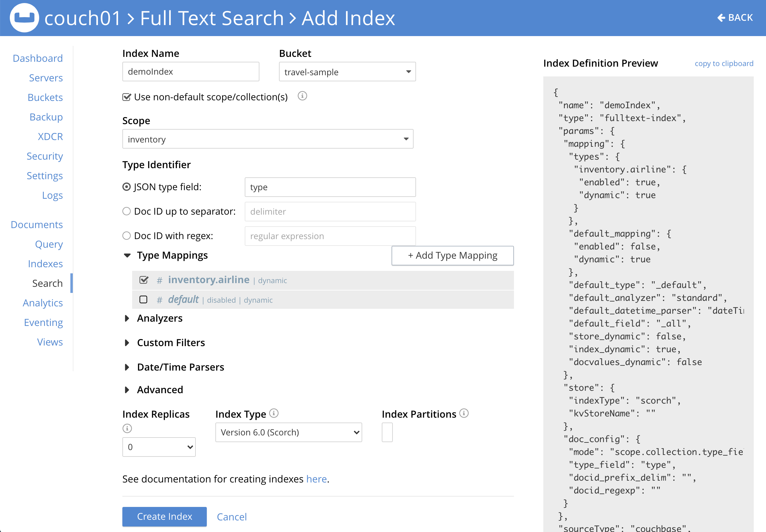
Task: Open Eventing in sidebar
Action: (x=43, y=323)
